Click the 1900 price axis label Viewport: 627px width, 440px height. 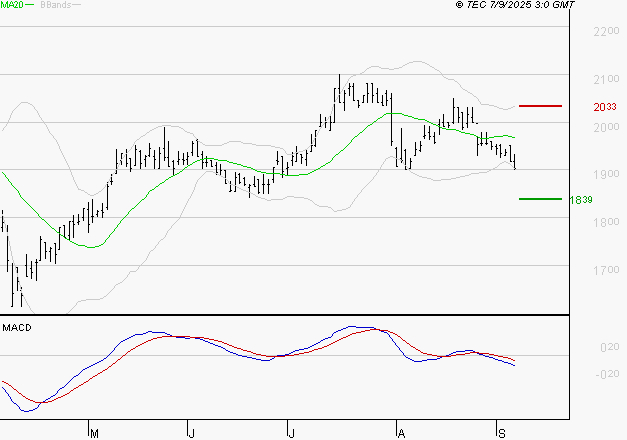[x=604, y=175]
